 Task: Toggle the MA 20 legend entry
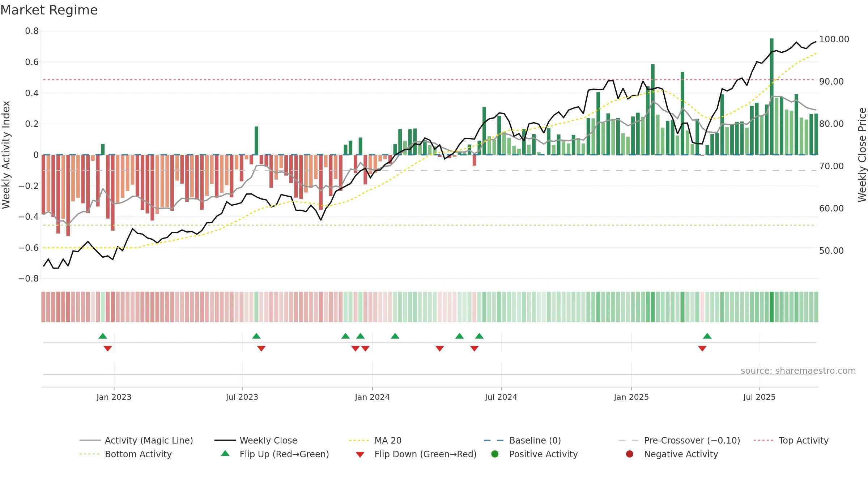[x=375, y=440]
